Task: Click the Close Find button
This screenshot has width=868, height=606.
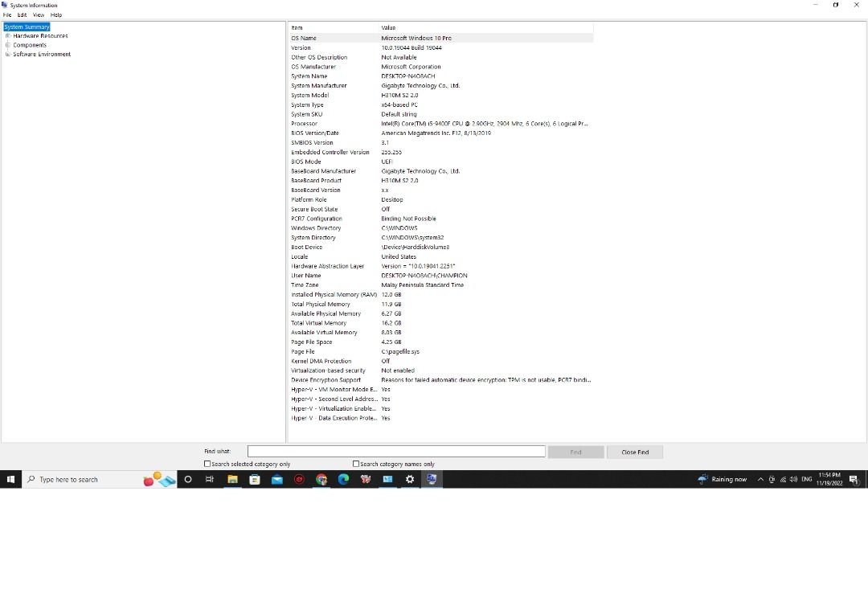Action: click(x=634, y=452)
